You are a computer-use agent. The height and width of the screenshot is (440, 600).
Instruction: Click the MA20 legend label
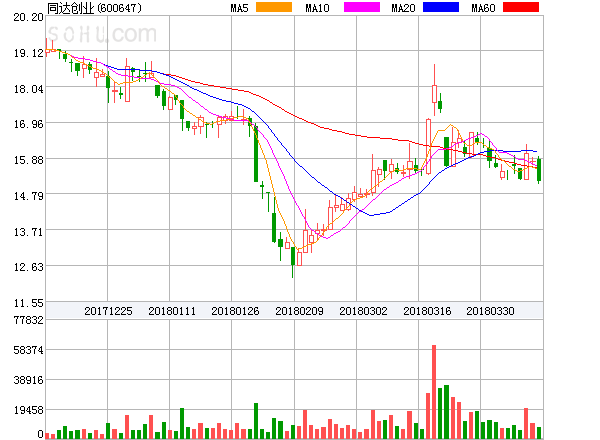[x=403, y=8]
